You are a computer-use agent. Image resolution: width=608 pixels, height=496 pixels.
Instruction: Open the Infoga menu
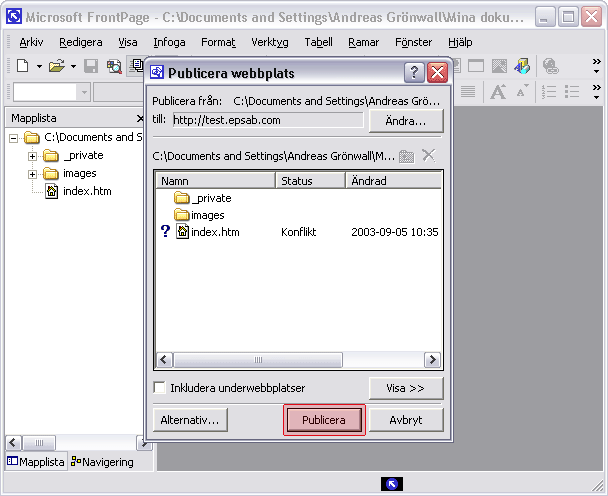tap(169, 42)
